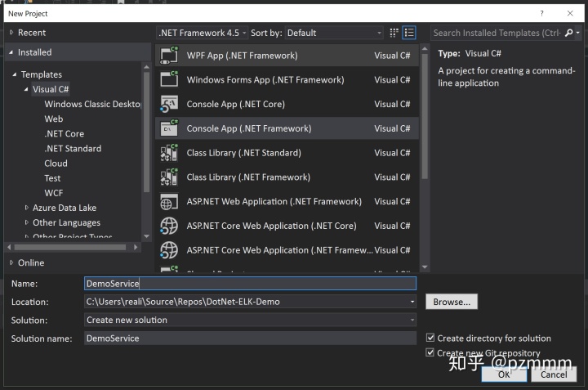The width and height of the screenshot is (588, 390).
Task: Click the category tree vertical scrollbar
Action: [147, 132]
